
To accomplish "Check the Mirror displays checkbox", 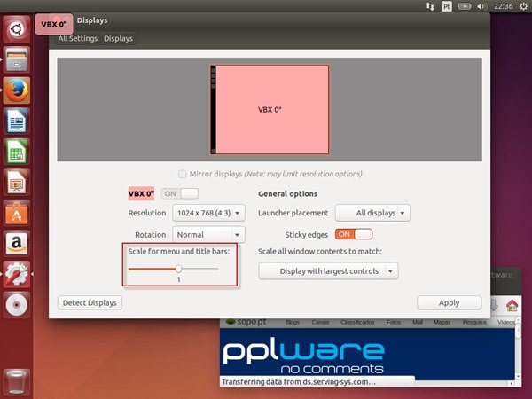I will 182,174.
